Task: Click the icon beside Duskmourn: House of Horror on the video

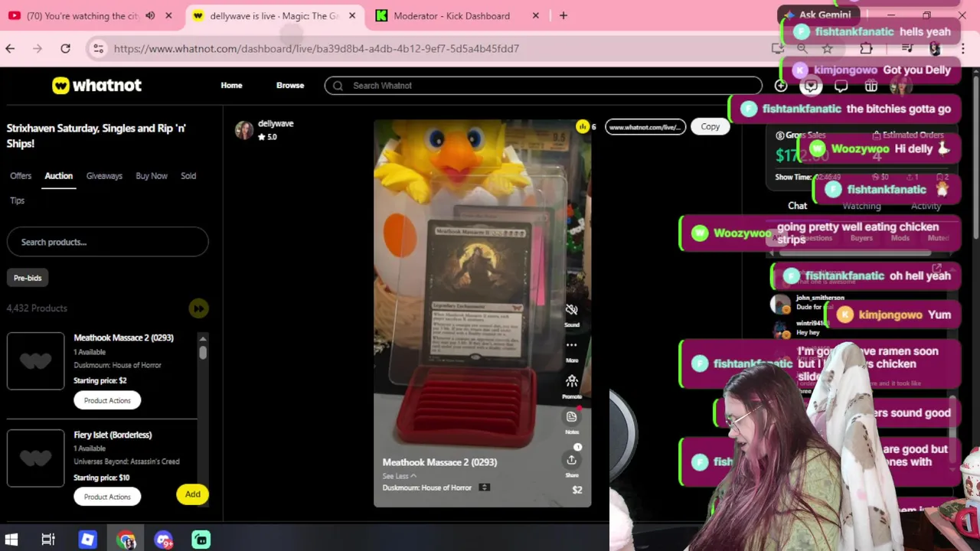Action: coord(484,487)
